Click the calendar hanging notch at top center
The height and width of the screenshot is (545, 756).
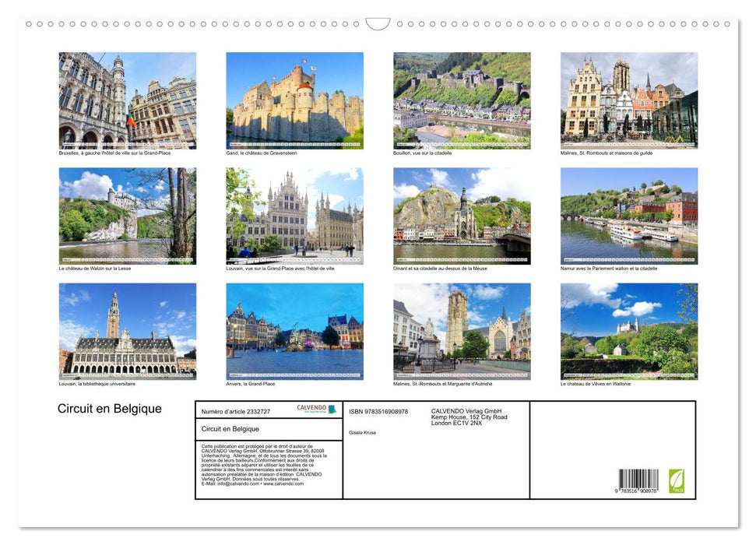pyautogui.click(x=378, y=24)
